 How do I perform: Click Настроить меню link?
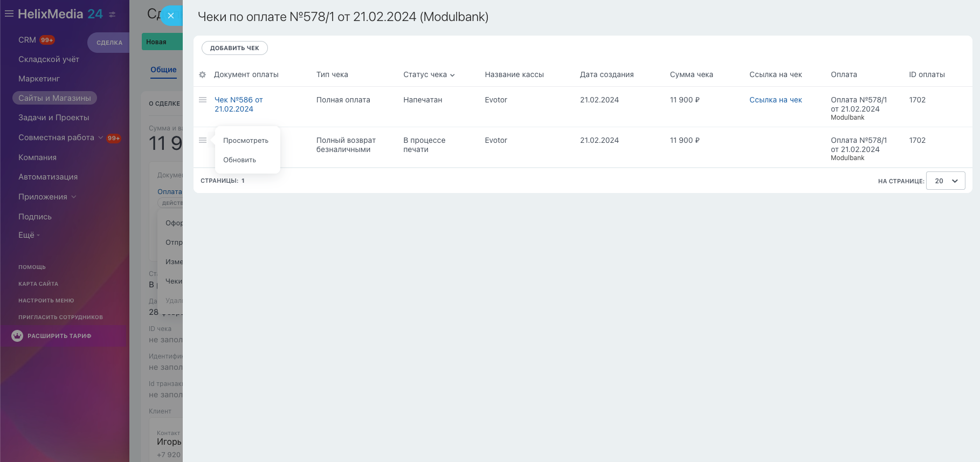46,301
